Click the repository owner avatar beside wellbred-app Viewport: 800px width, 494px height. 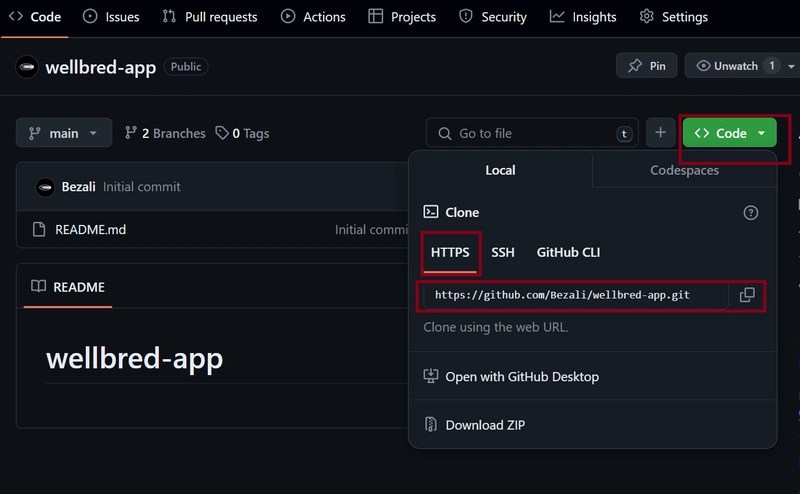(x=27, y=67)
